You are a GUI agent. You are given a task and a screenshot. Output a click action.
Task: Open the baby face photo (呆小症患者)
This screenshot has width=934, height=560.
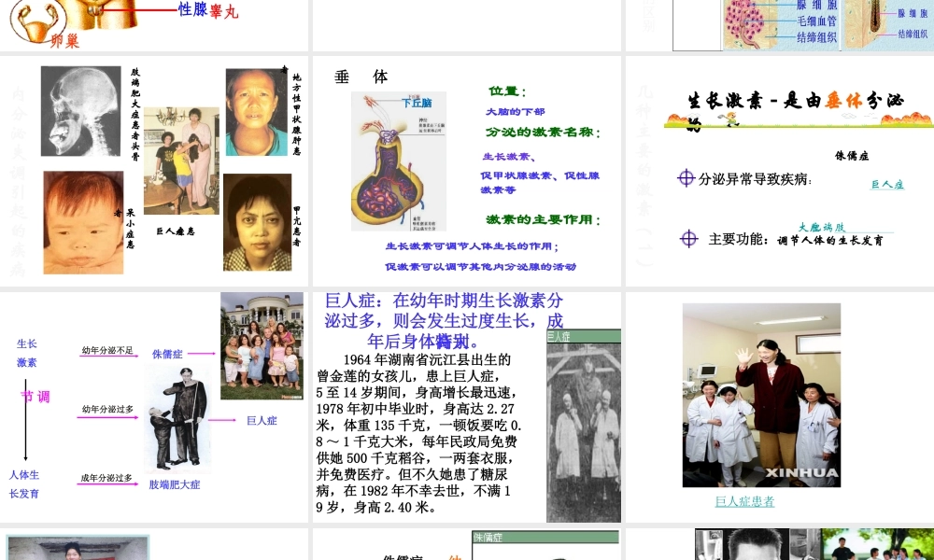coord(83,222)
